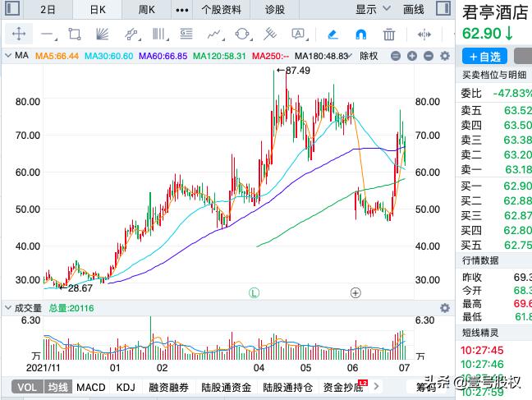Image resolution: width=532 pixels, height=400 pixels.
Task: Switch to the 周K weekly chart tab
Action: click(x=147, y=10)
